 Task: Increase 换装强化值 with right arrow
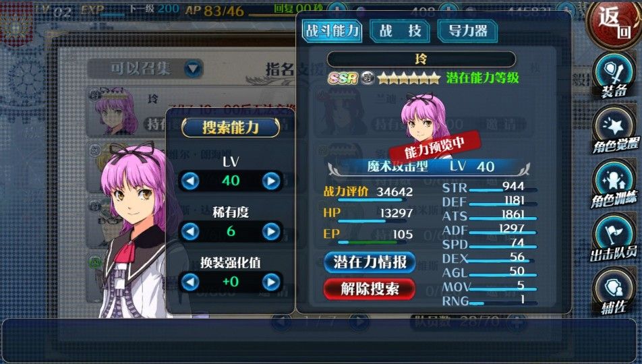271,282
